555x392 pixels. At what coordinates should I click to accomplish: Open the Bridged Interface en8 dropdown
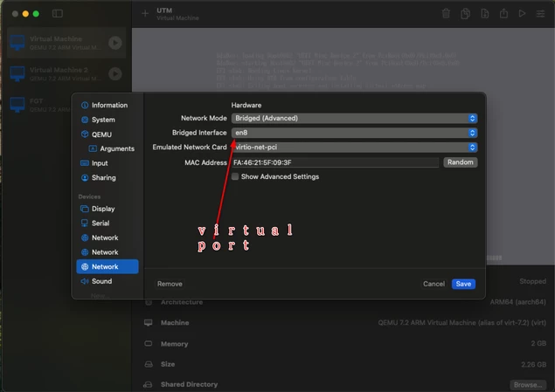point(354,133)
